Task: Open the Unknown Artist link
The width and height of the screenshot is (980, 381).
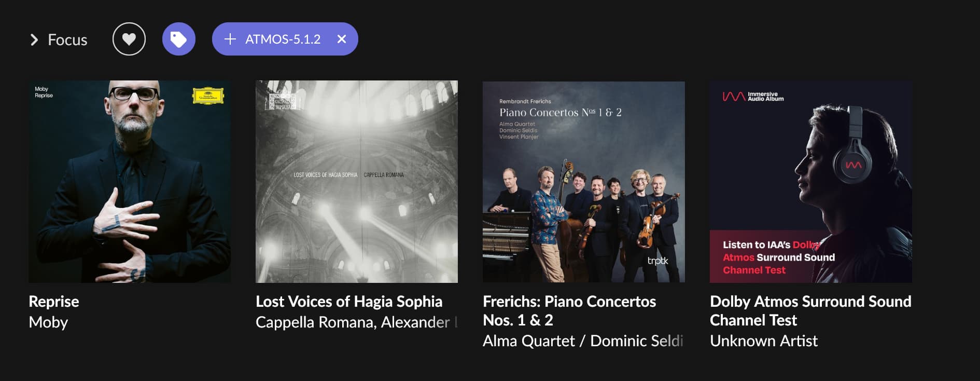Action: tap(764, 341)
